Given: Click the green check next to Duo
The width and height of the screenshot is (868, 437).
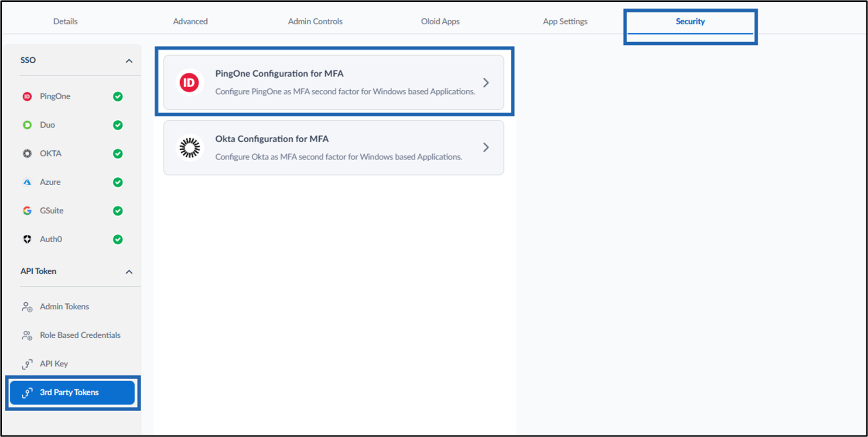Looking at the screenshot, I should pyautogui.click(x=118, y=125).
